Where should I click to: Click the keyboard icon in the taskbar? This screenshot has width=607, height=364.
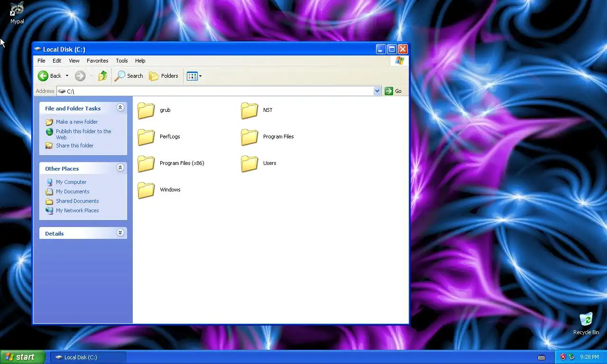click(542, 357)
